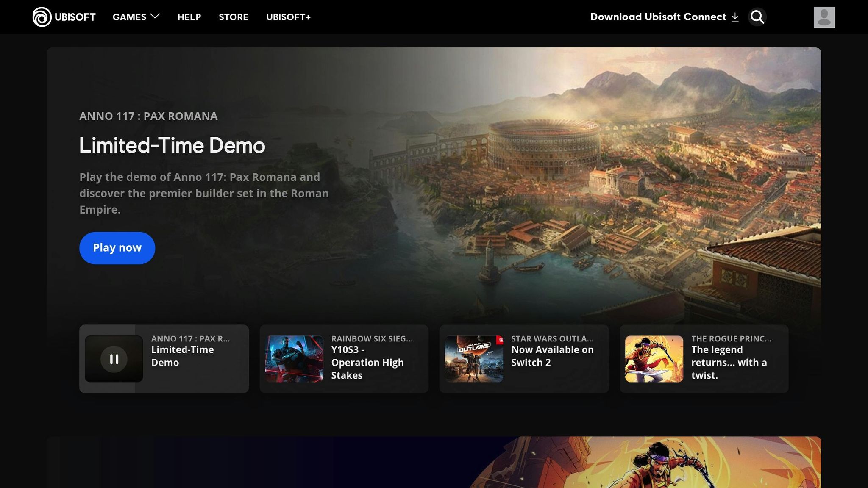Go to the STORE page
This screenshot has width=868, height=488.
click(x=234, y=17)
